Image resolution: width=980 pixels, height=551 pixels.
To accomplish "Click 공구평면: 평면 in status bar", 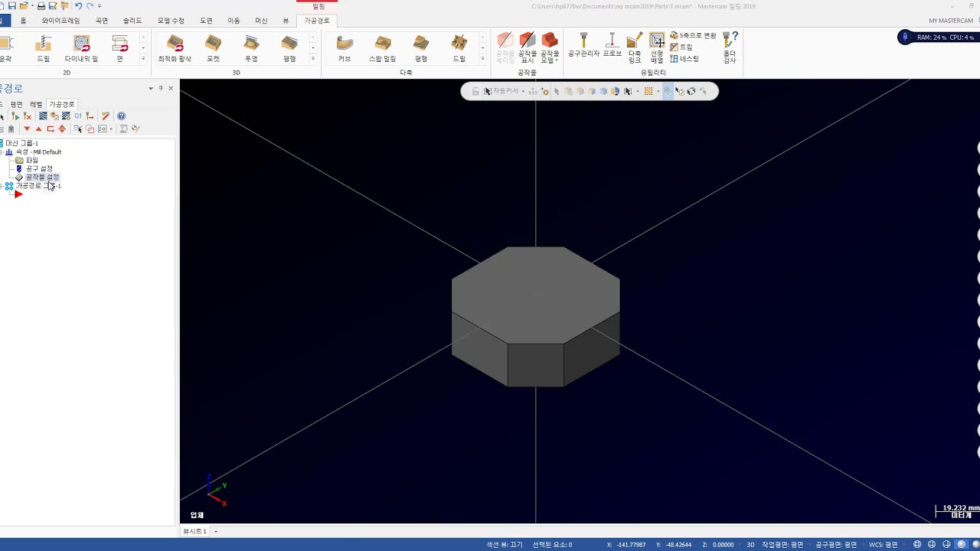I will pyautogui.click(x=836, y=545).
